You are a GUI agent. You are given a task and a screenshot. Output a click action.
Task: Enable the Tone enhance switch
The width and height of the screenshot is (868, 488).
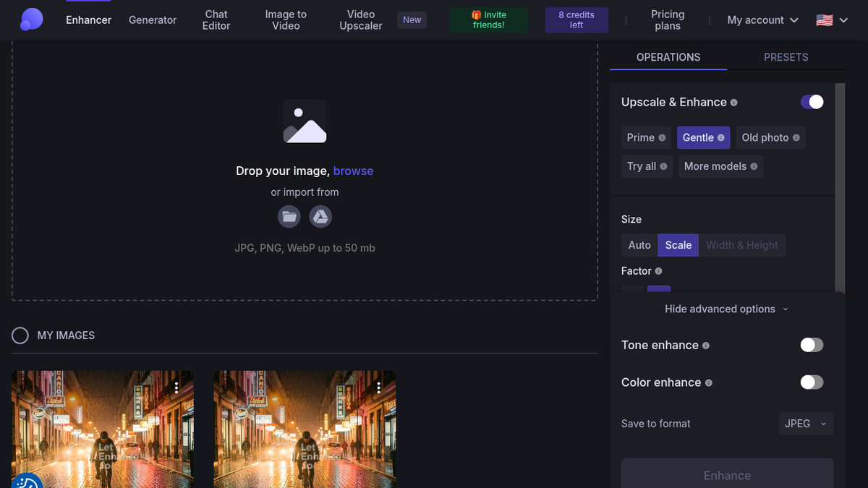(812, 345)
